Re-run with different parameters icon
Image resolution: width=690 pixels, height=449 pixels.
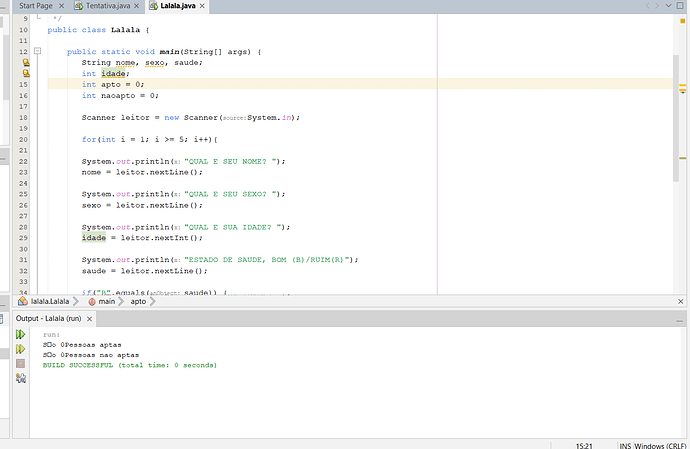coord(20,349)
